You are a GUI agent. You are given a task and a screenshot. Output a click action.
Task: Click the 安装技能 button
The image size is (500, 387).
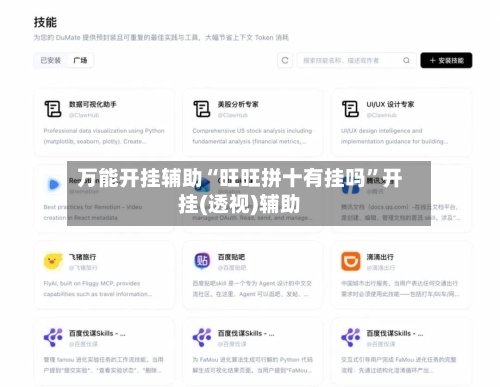point(446,60)
